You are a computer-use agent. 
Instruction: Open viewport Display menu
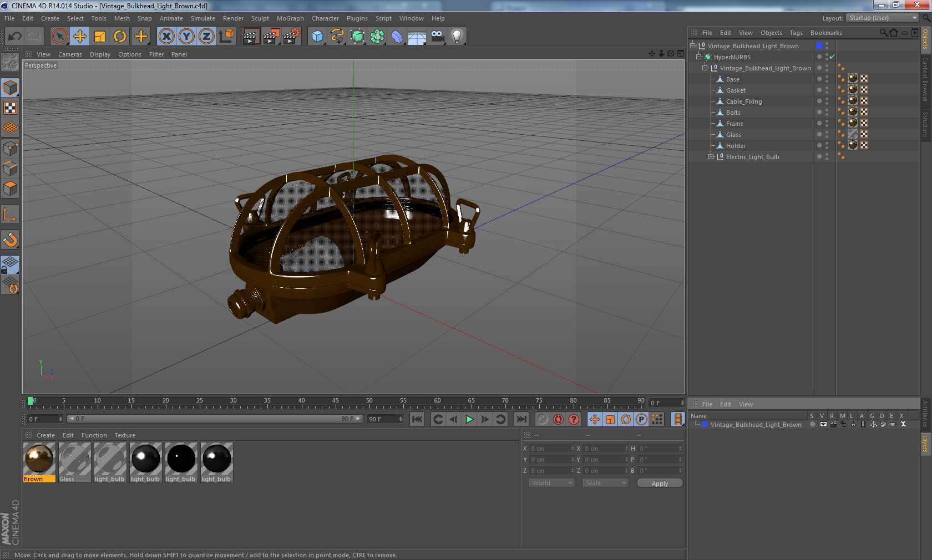(100, 54)
